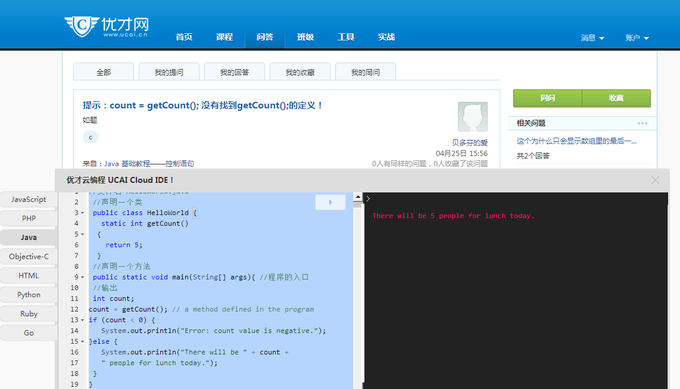
Task: Switch to the 我的同问 tab
Action: coord(366,72)
